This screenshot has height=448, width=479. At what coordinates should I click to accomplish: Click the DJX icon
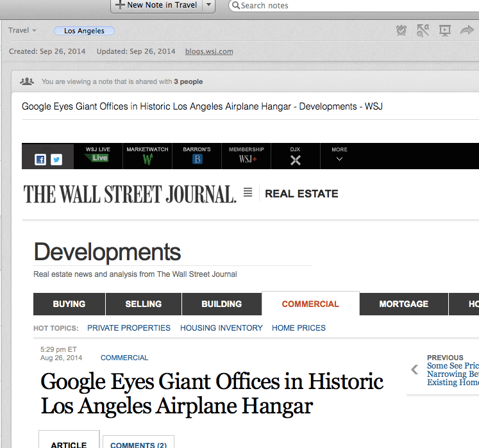(x=295, y=156)
